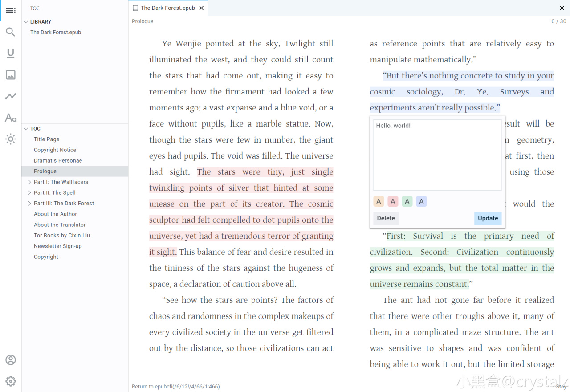
Task: Open About the Author chapter
Action: pyautogui.click(x=75, y=214)
